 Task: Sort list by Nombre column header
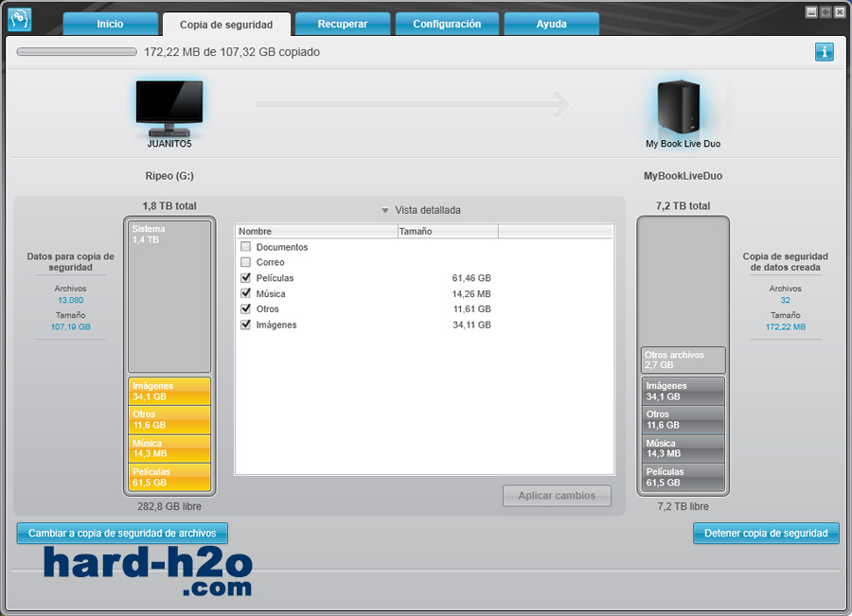pos(315,231)
